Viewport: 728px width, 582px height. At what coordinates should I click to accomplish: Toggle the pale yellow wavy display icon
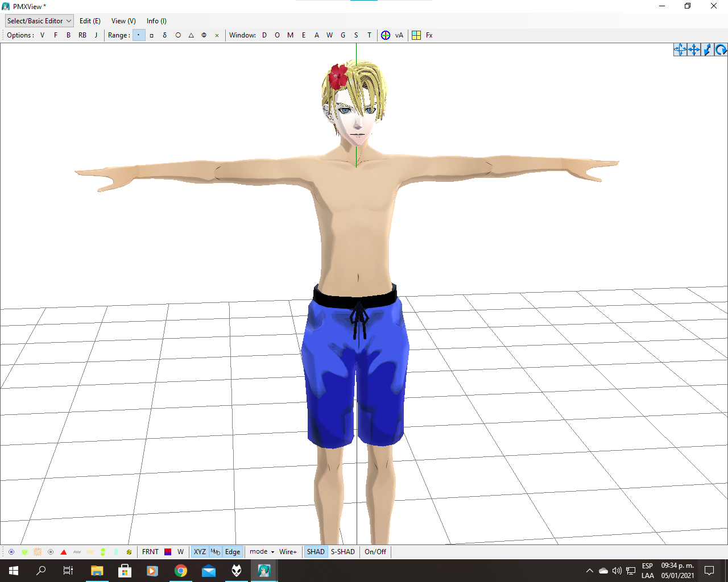coord(90,552)
